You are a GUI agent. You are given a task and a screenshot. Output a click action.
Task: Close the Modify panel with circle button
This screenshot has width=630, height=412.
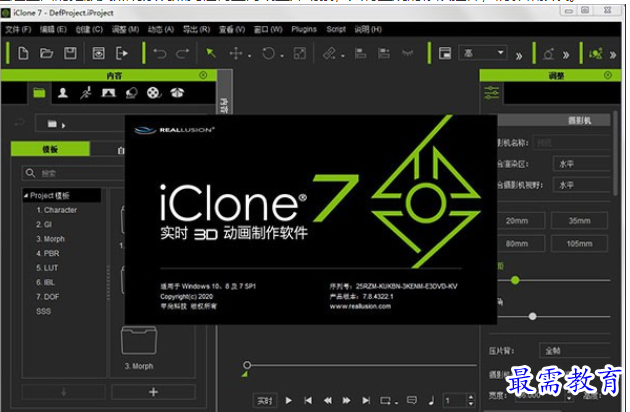608,75
